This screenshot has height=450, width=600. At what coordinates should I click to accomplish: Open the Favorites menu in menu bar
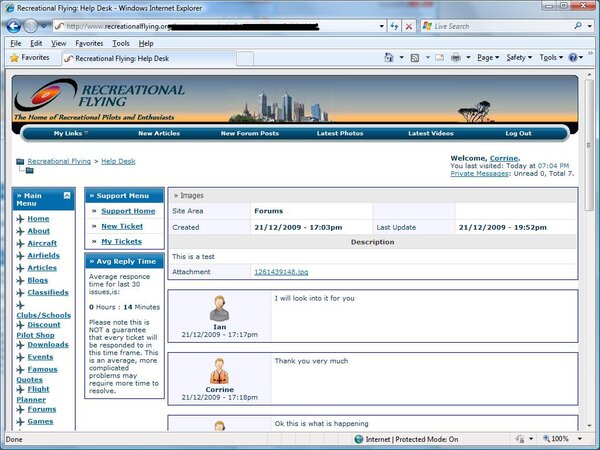[x=89, y=44]
